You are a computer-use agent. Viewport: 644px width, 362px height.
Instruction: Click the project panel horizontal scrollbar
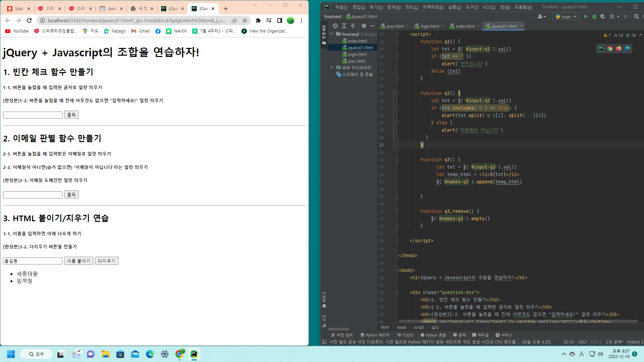coord(338,329)
